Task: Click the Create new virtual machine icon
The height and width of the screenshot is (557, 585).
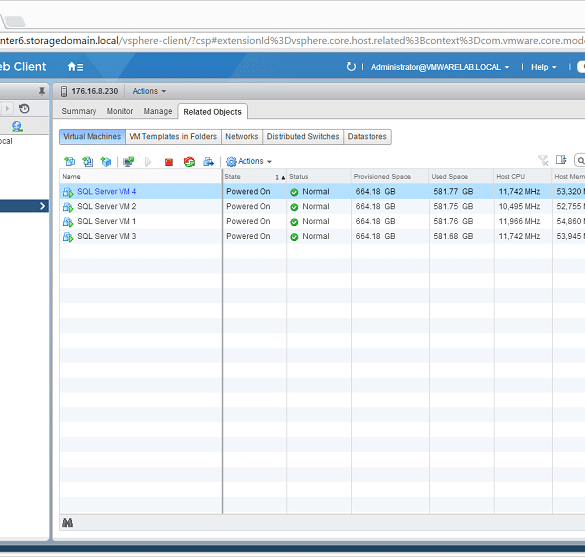Action: (70, 161)
